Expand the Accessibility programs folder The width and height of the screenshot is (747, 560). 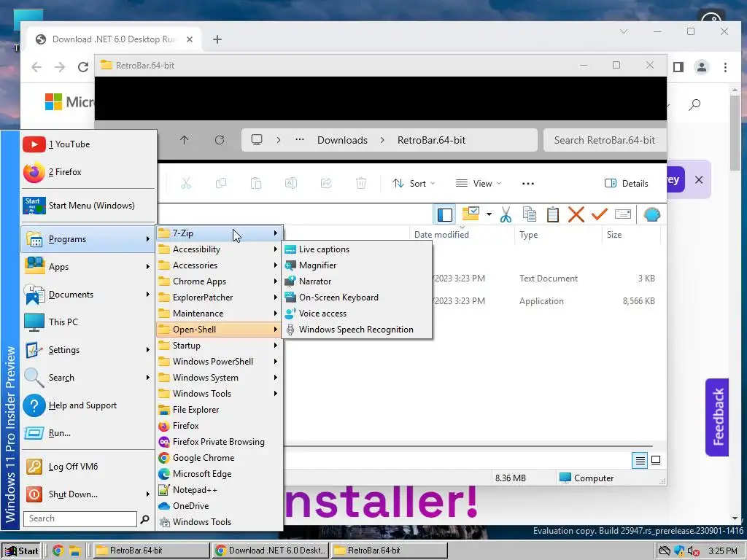[x=219, y=249]
